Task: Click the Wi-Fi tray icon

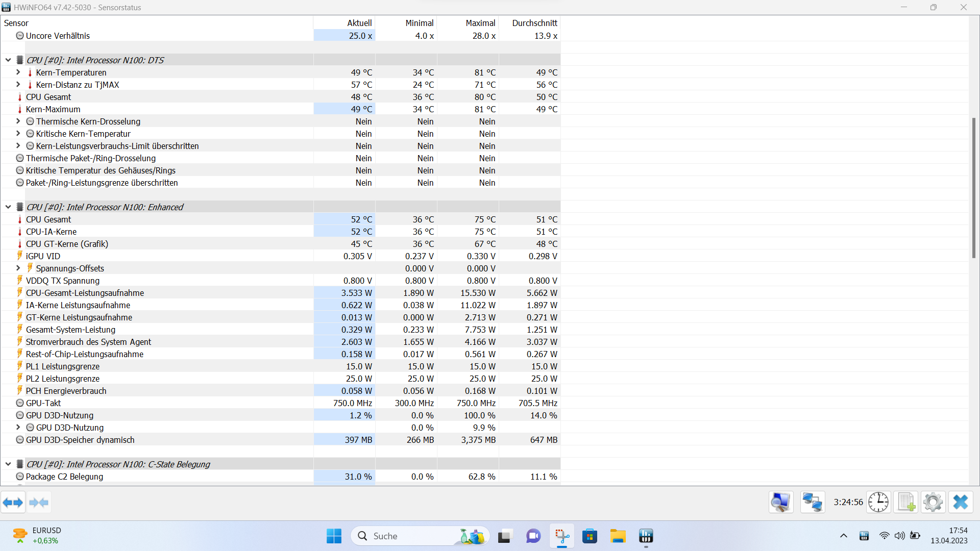Action: point(884,536)
